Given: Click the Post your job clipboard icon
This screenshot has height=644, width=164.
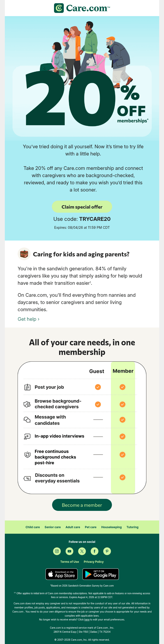Looking at the screenshot, I should point(27,387).
